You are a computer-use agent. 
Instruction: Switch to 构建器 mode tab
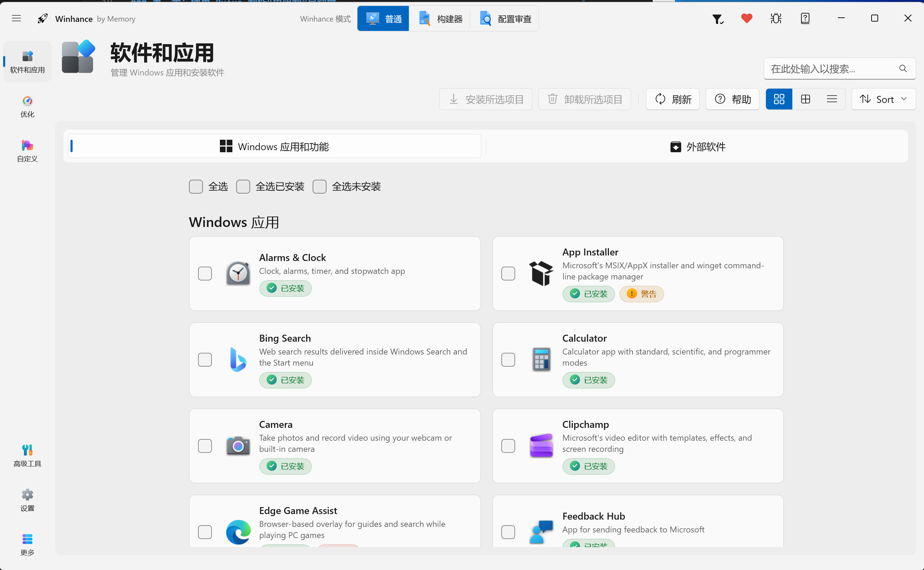point(440,18)
